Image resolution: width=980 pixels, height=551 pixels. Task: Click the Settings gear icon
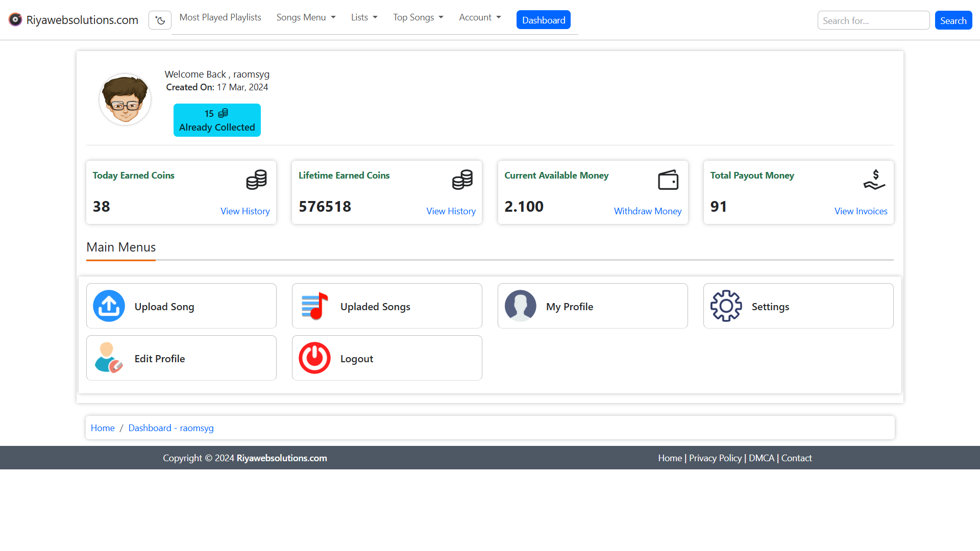point(726,306)
